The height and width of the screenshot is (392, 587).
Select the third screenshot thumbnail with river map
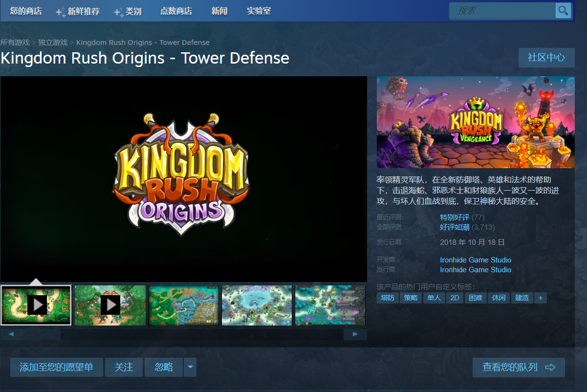pos(184,305)
